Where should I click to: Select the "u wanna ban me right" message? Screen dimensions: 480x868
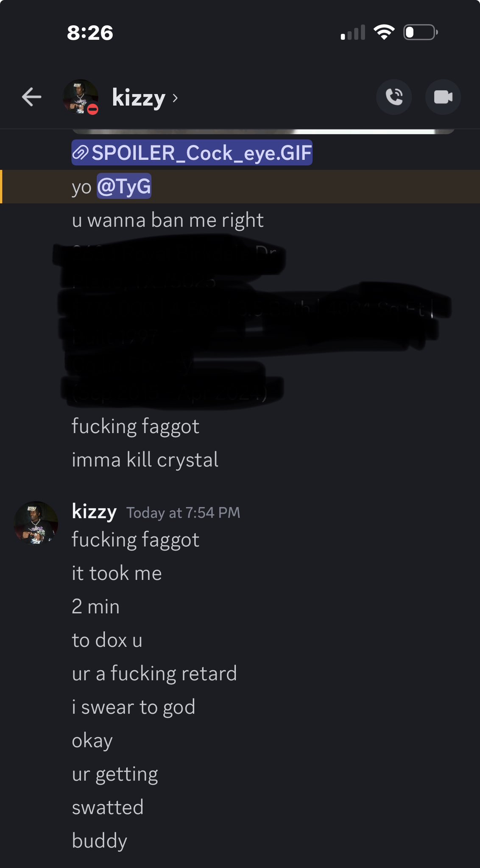pyautogui.click(x=168, y=220)
